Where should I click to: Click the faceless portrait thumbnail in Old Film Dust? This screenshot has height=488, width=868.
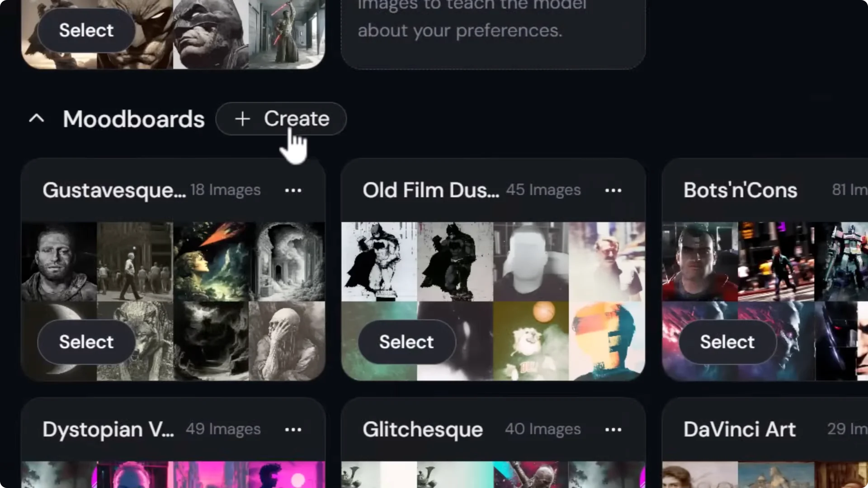coord(530,261)
